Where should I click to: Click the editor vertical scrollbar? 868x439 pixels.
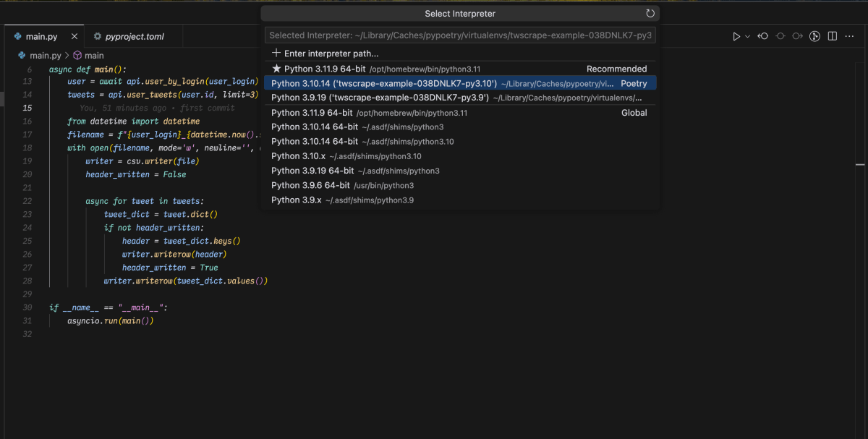pos(861,163)
